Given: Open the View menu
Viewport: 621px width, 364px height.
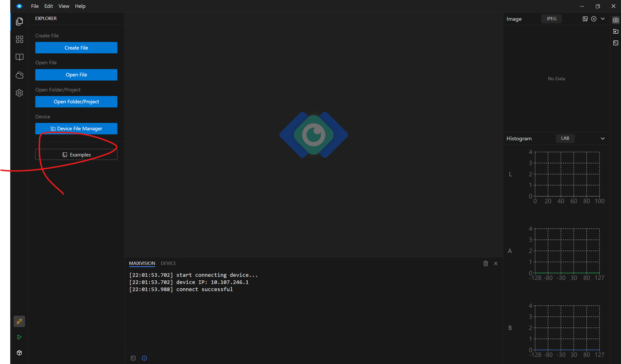Looking at the screenshot, I should (x=63, y=6).
